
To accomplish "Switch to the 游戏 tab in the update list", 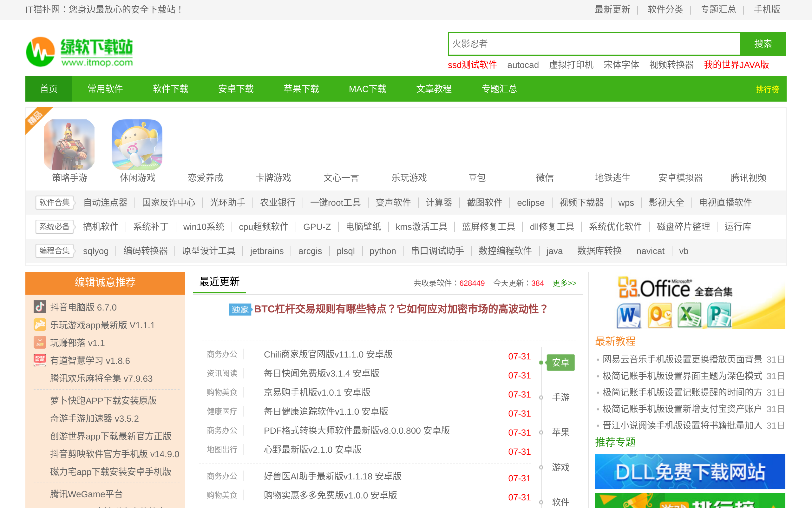I will 561,467.
